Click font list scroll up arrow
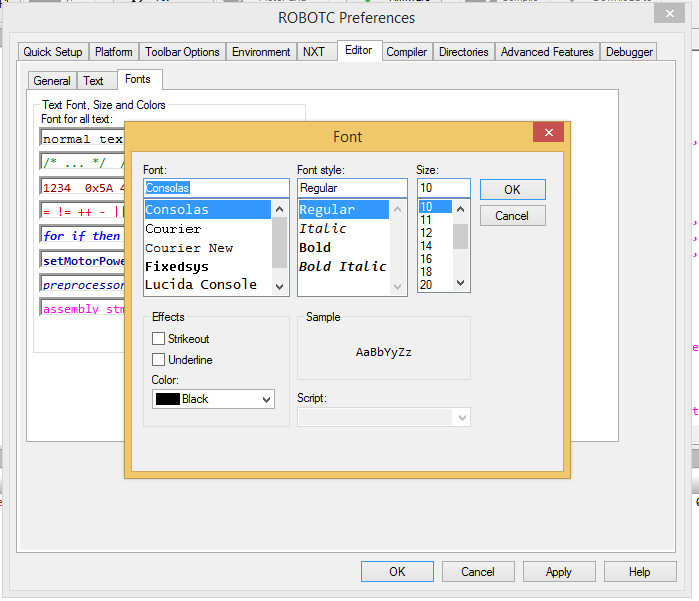Image resolution: width=699 pixels, height=601 pixels. pos(280,209)
